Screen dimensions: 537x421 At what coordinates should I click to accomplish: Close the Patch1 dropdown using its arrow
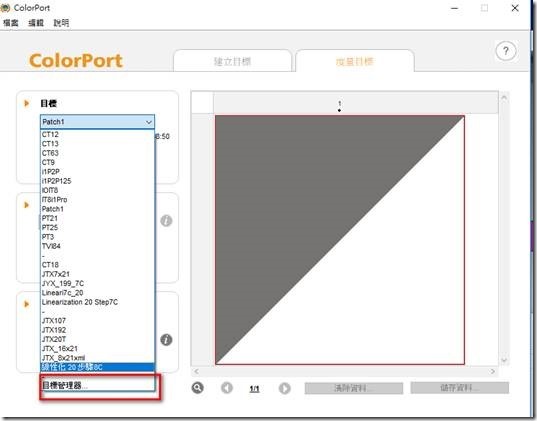pos(149,122)
